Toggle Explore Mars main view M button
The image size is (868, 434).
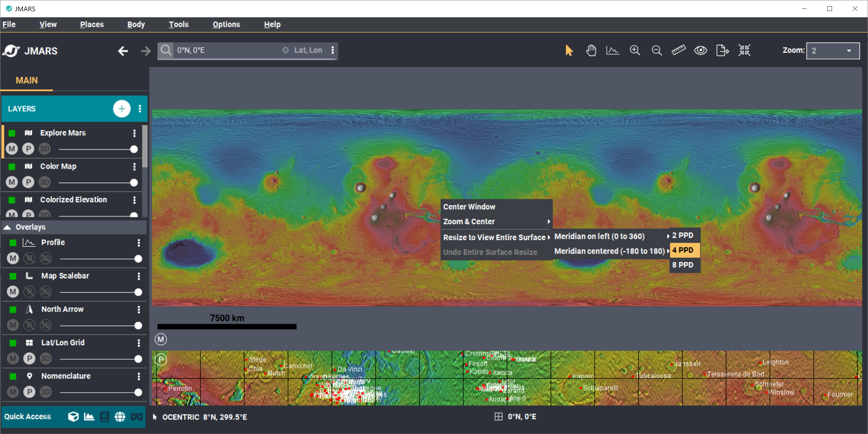coord(12,149)
